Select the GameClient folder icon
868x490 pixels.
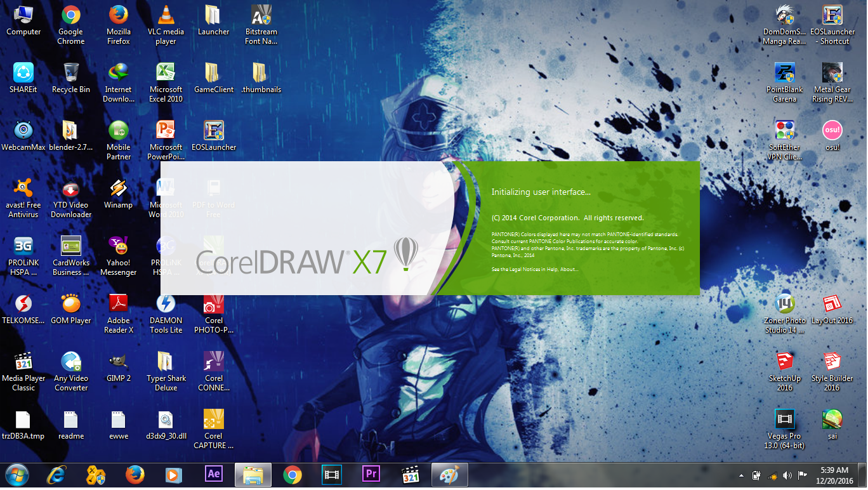213,79
